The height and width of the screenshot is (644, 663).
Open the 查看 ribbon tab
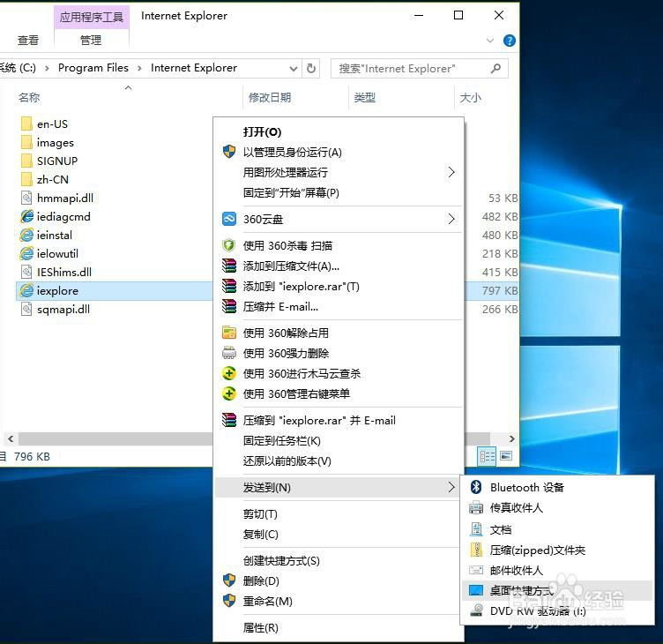(28, 41)
